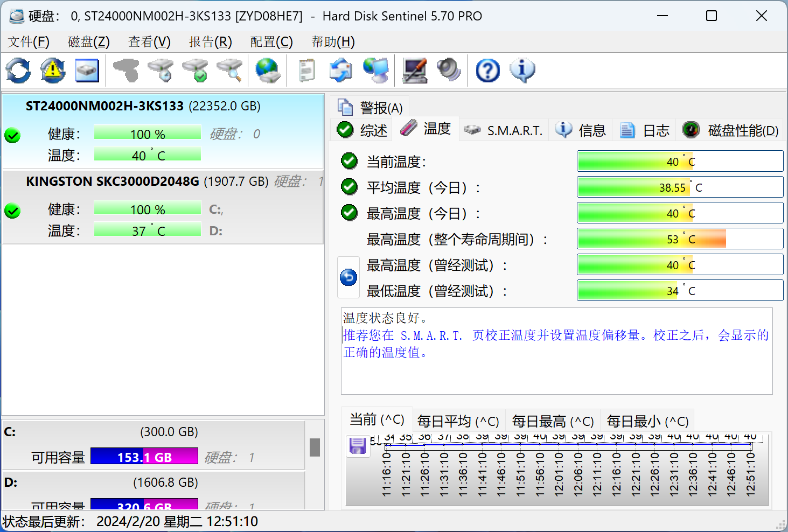788x532 pixels.
Task: Select the 每日最高 (^C) chart tab
Action: (x=553, y=421)
